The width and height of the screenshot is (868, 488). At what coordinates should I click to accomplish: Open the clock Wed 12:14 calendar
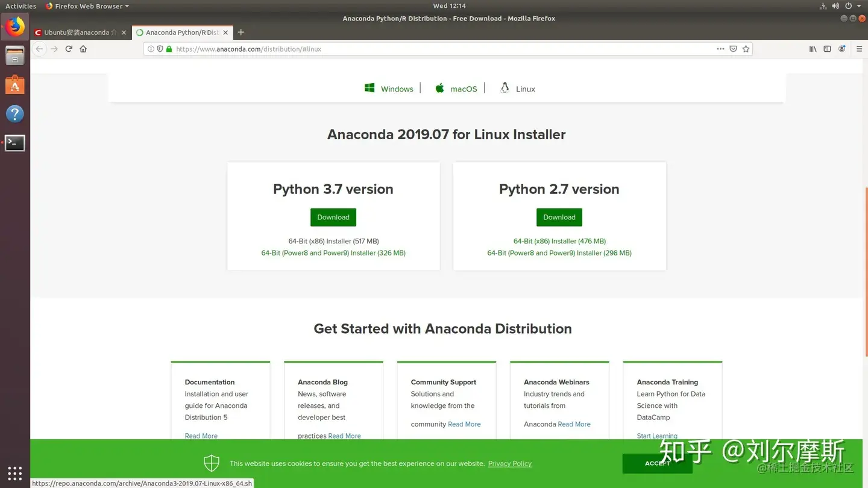pyautogui.click(x=449, y=6)
